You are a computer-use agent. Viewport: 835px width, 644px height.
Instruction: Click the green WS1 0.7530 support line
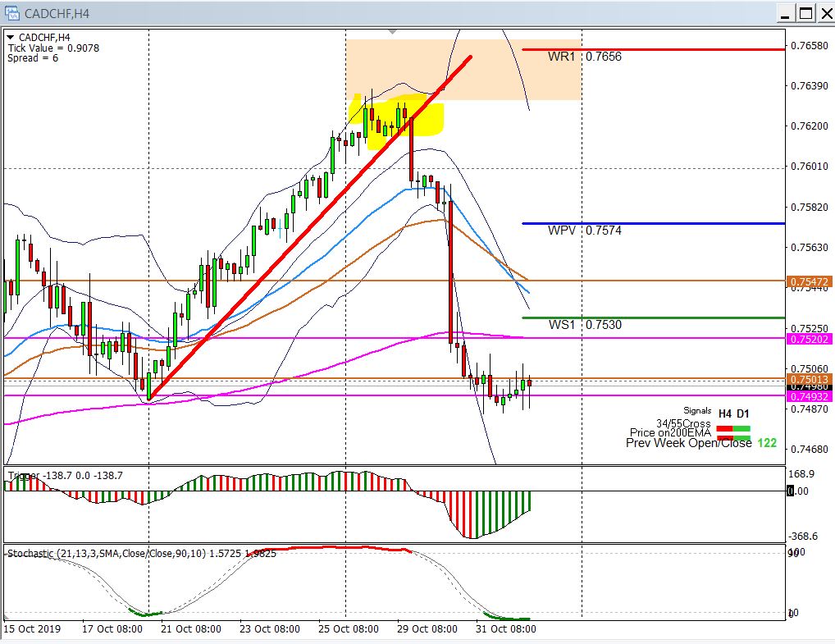(681, 317)
